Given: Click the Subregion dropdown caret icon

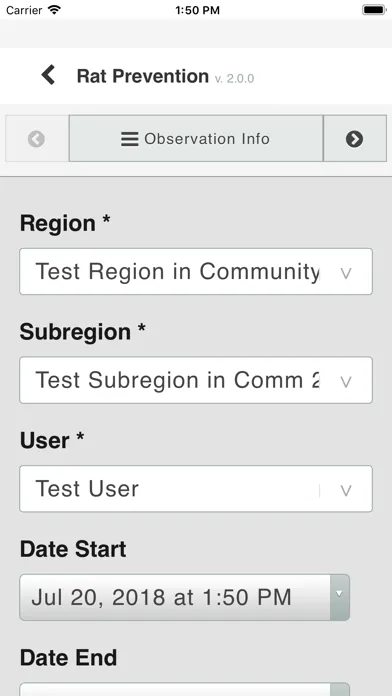Looking at the screenshot, I should 346,381.
